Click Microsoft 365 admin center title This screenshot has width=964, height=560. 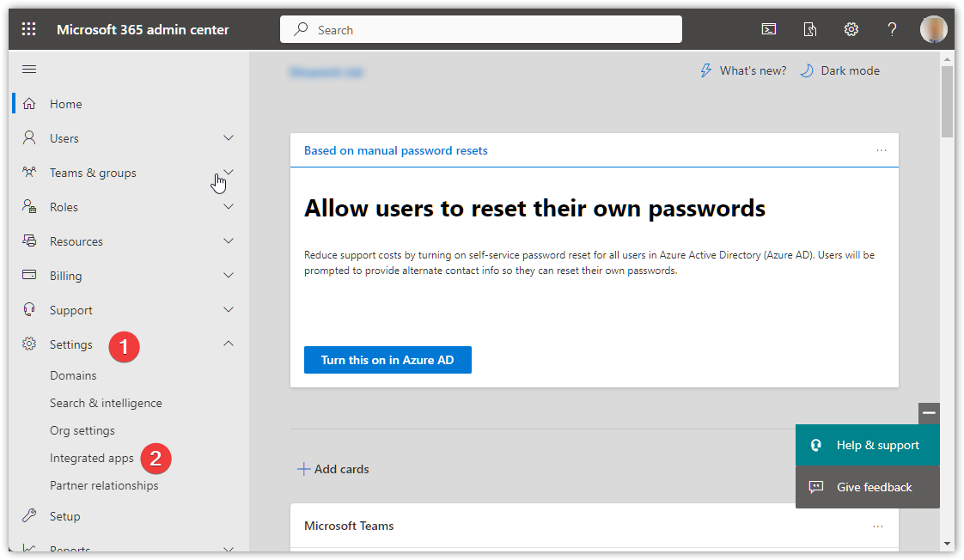143,29
